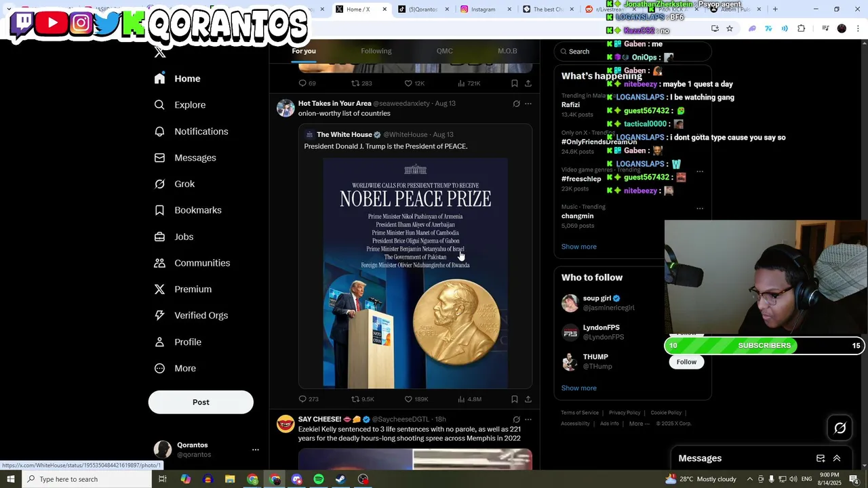The image size is (868, 488).
Task: View analytics for 721K views post
Action: click(469, 83)
